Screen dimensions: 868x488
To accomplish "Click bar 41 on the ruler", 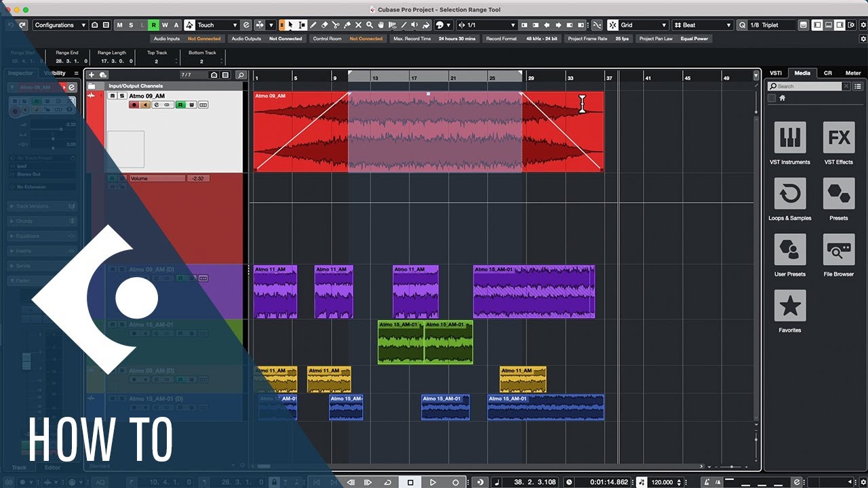I will tap(648, 78).
